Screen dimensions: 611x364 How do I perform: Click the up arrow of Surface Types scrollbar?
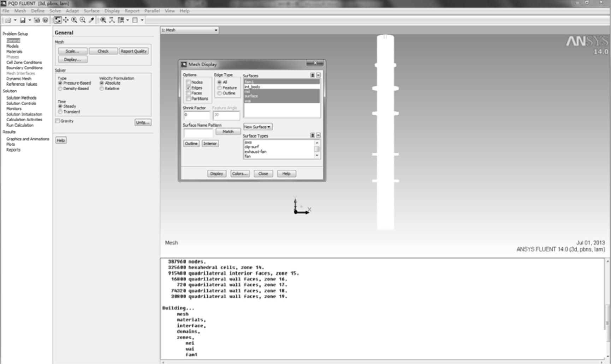point(316,142)
